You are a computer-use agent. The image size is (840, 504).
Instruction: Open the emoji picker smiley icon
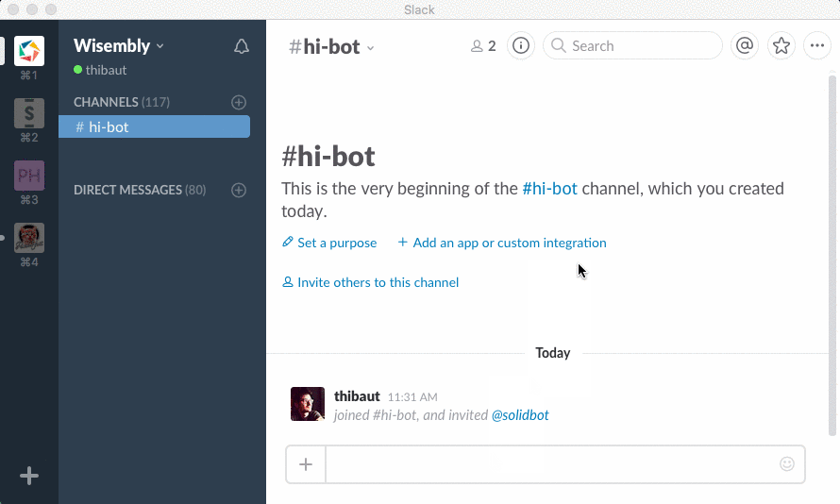[x=787, y=463]
